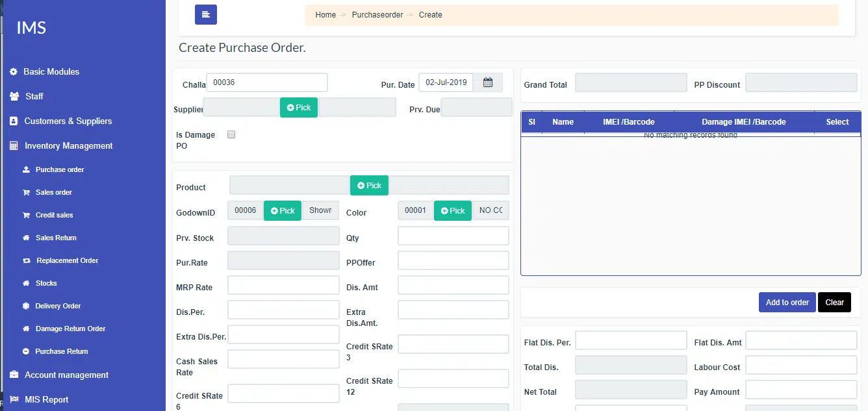Open the Pur. Date calendar icon
Image resolution: width=868 pixels, height=411 pixels.
point(488,82)
